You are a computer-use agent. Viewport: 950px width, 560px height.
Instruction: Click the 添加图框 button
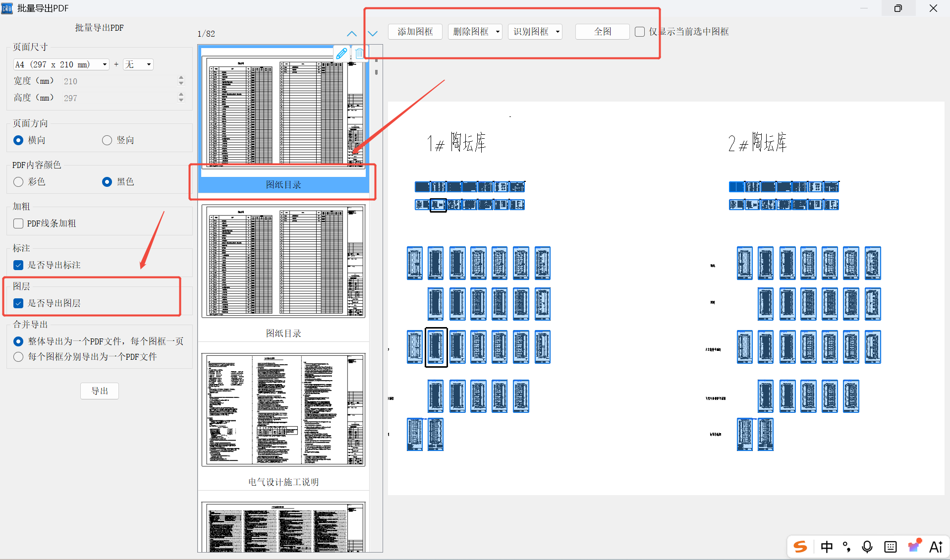[415, 32]
